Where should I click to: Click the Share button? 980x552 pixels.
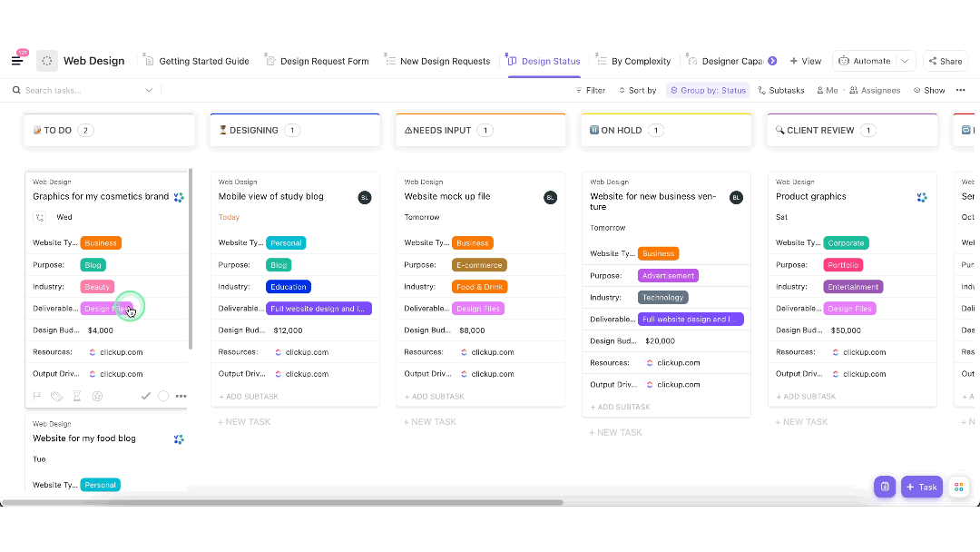[x=945, y=61]
